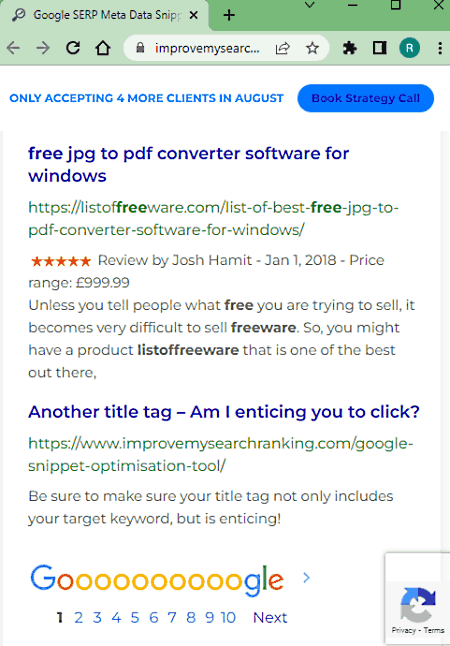Open the Chrome three-dot menu
The image size is (450, 646).
point(440,48)
